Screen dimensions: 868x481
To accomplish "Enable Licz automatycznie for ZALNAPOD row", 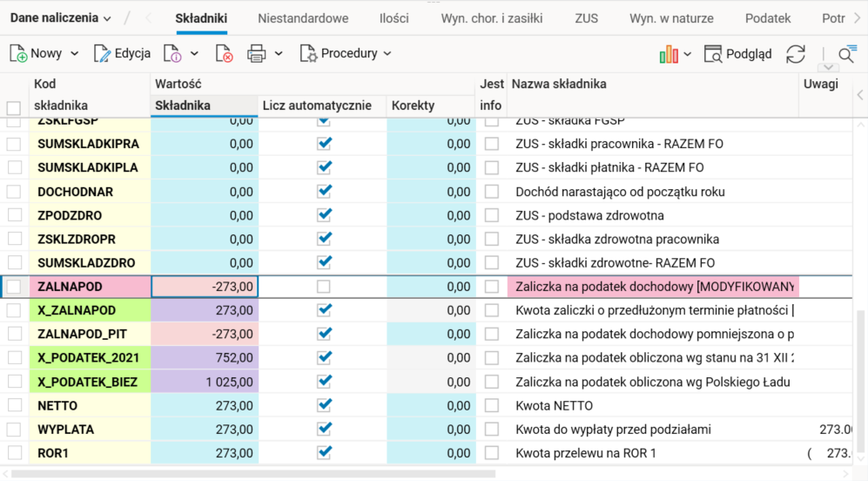I will click(x=324, y=287).
